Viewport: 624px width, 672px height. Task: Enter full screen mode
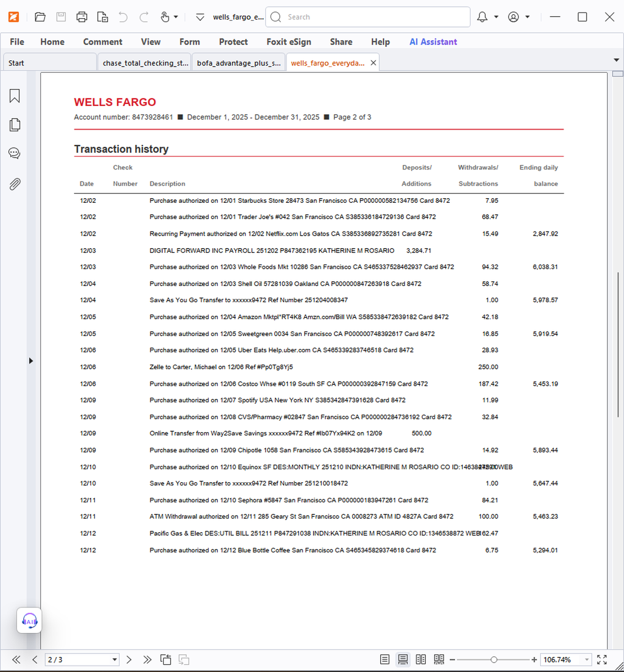pos(602,660)
